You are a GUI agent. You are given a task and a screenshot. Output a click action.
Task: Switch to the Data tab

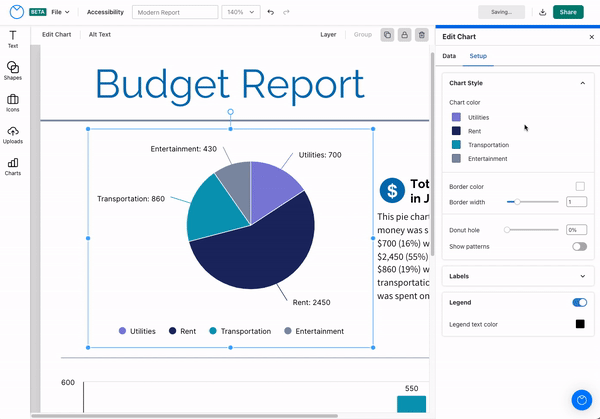pos(449,56)
